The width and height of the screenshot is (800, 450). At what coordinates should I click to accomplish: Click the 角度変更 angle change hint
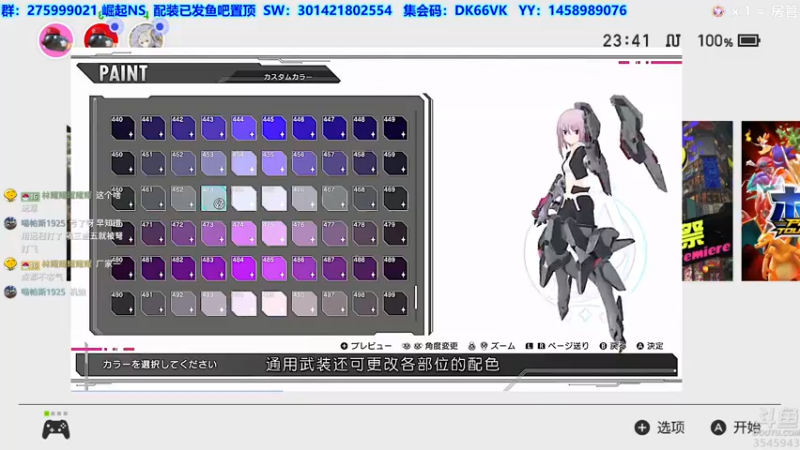(430, 346)
